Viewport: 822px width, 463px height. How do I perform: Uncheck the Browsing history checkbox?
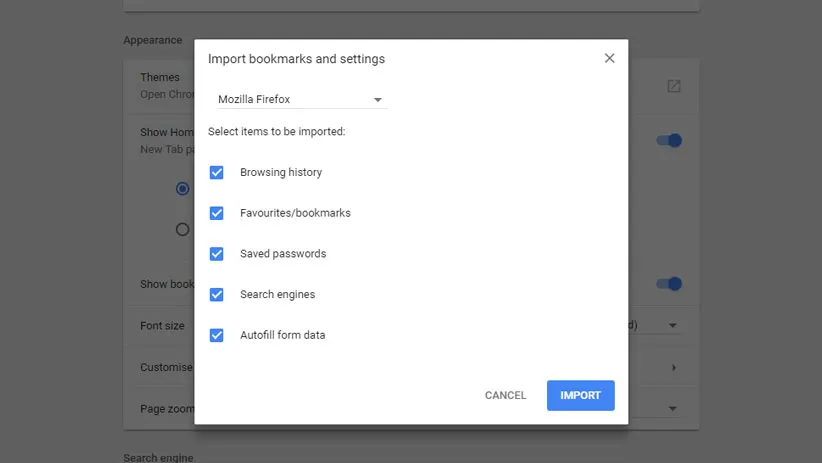216,172
